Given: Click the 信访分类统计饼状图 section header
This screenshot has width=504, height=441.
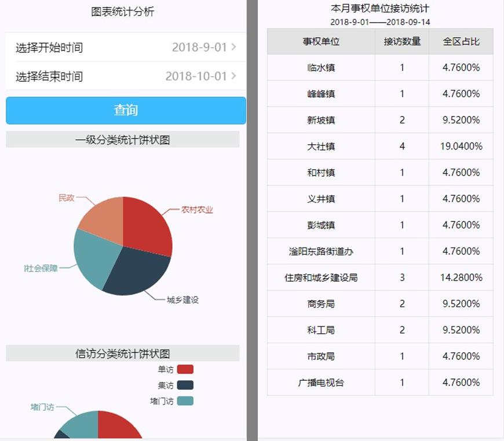Looking at the screenshot, I should pyautogui.click(x=122, y=353).
